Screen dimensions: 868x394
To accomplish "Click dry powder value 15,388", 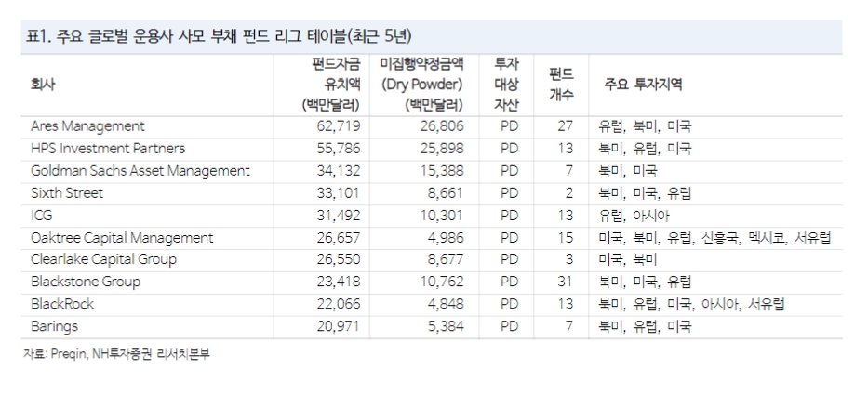I will tap(442, 171).
